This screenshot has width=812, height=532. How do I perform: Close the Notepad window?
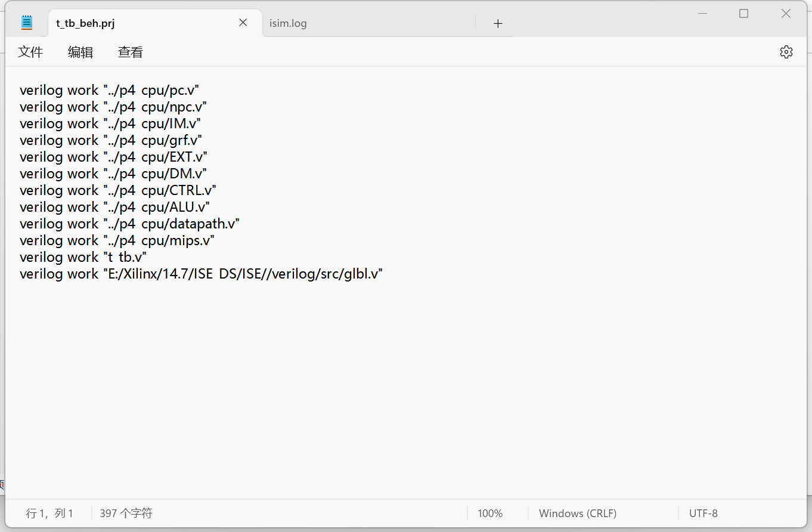(786, 13)
